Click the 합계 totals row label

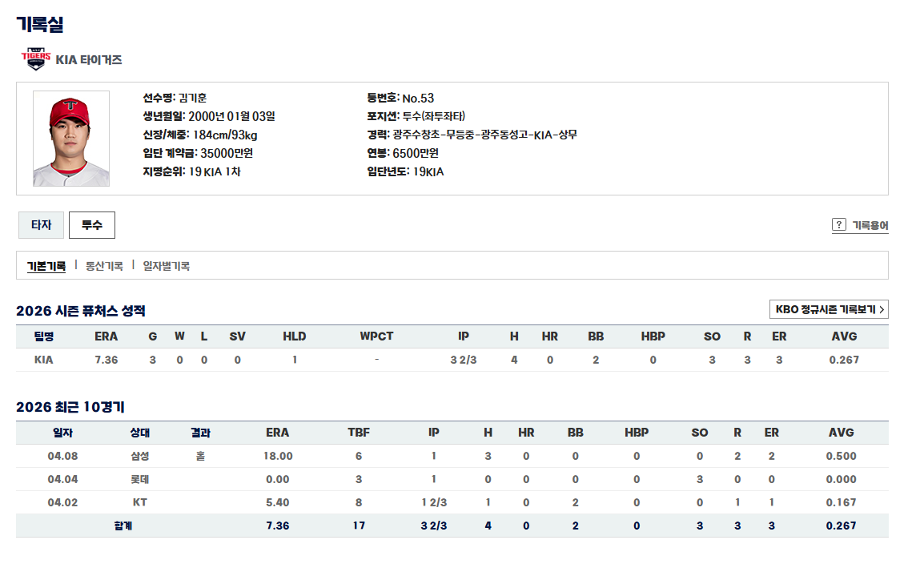coord(123,526)
